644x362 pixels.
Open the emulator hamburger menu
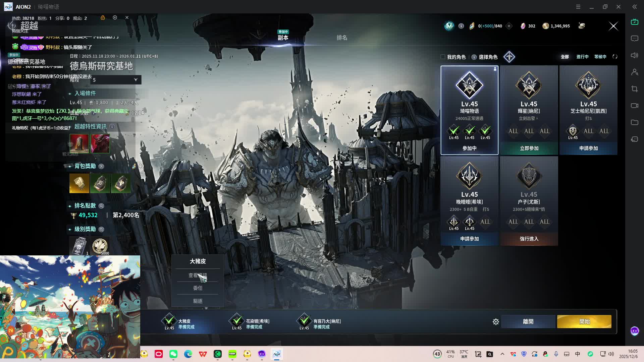click(578, 7)
